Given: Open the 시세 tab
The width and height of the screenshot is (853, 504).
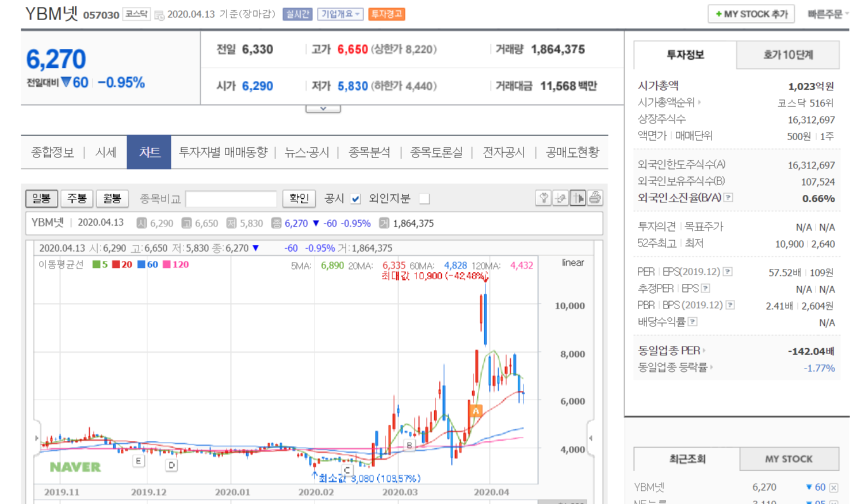Looking at the screenshot, I should coord(106,152).
